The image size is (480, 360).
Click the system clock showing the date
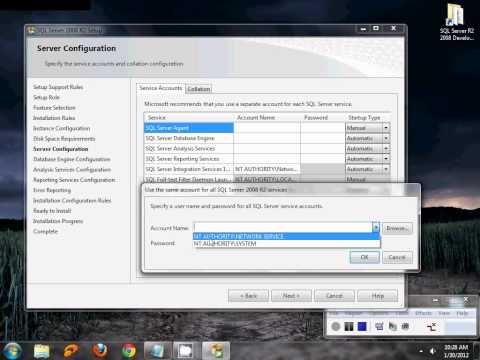point(456,351)
